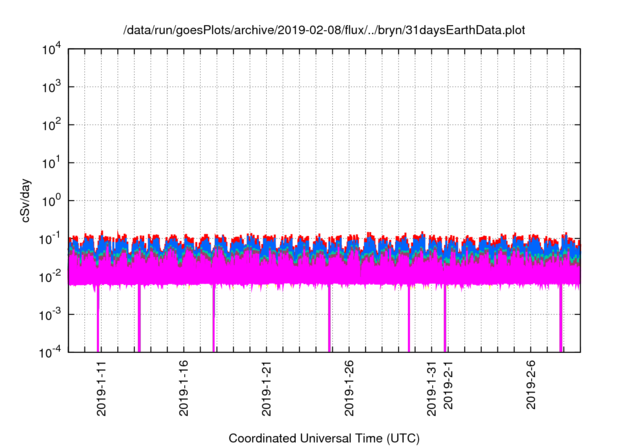Click the 10^4 y-axis tick label
The width and height of the screenshot is (640, 448).
(x=51, y=49)
